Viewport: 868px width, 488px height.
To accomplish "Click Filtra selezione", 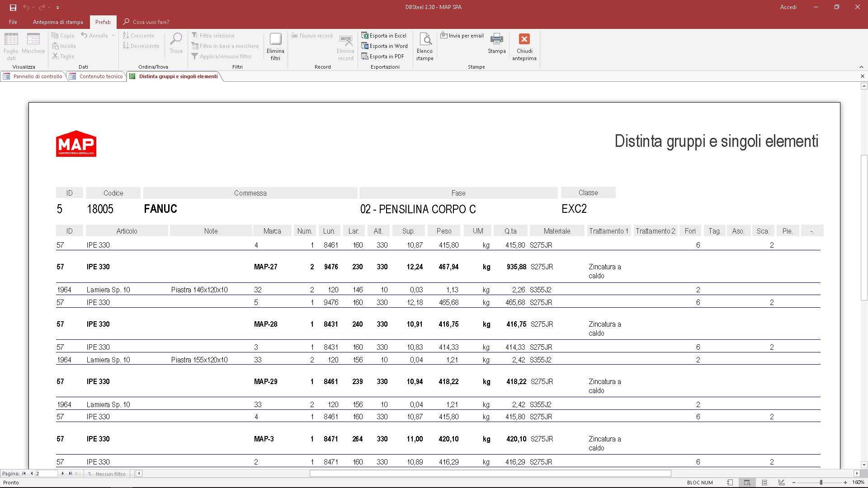I will (213, 35).
